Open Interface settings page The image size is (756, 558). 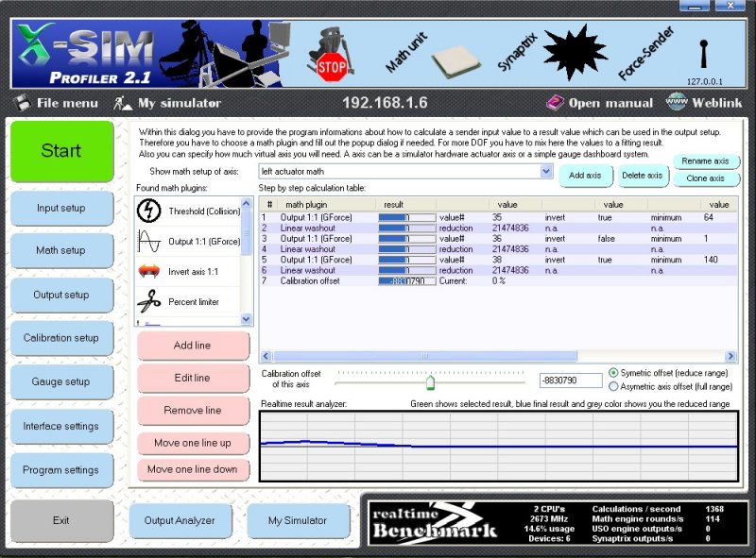(61, 426)
